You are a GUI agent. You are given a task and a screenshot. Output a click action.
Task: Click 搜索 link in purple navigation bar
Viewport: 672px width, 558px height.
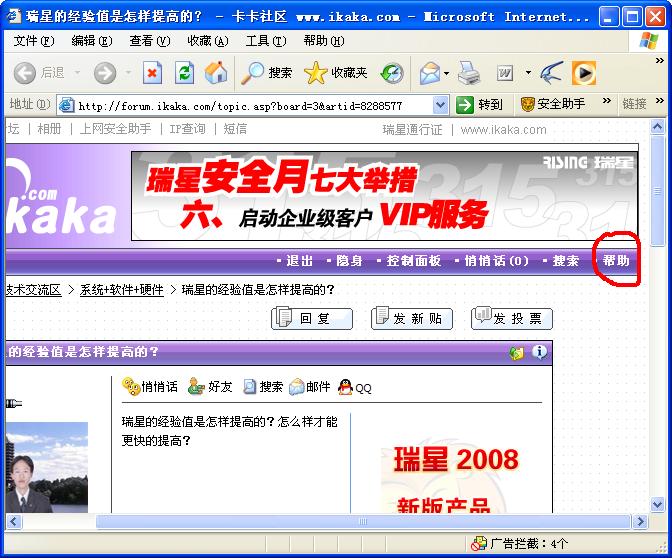tap(565, 261)
